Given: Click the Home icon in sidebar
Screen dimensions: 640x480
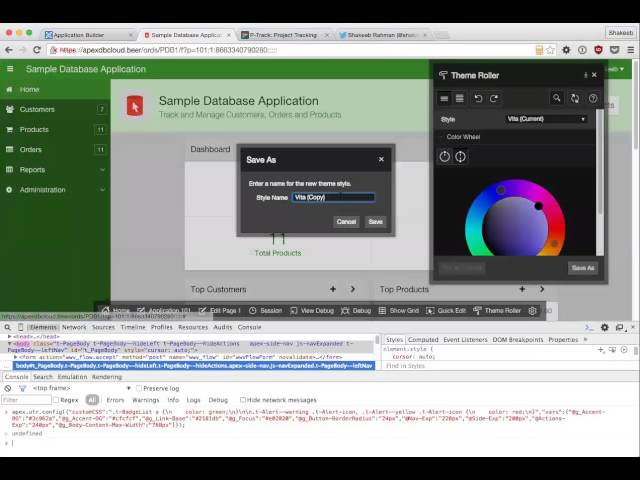Looking at the screenshot, I should [x=9, y=89].
